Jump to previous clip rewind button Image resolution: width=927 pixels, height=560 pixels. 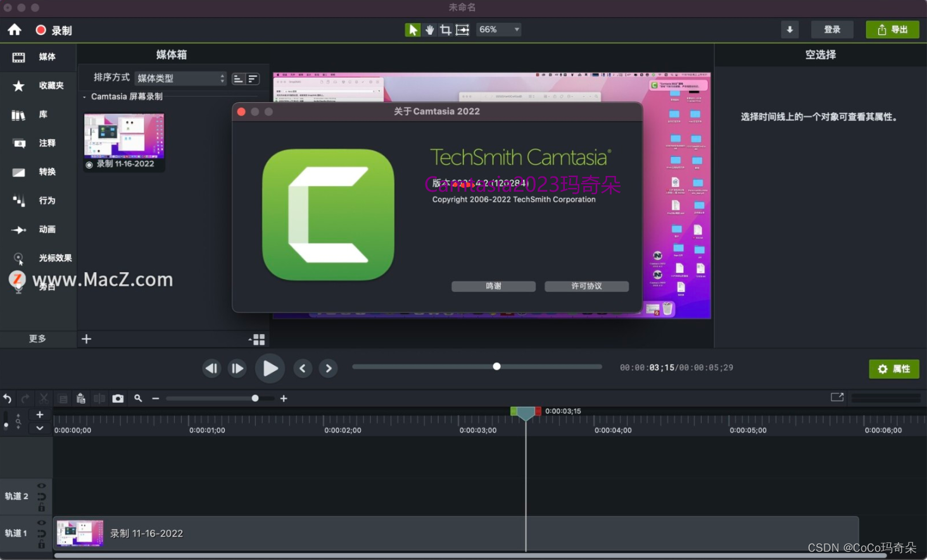211,368
